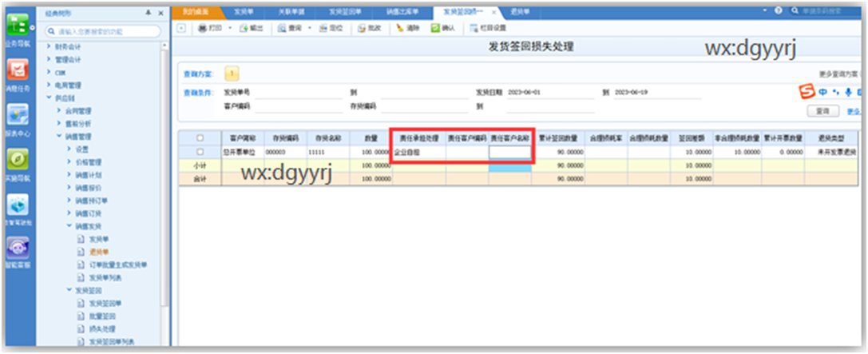Collapse the 供应链 tree node
This screenshot has height=354, width=868.
(x=50, y=97)
